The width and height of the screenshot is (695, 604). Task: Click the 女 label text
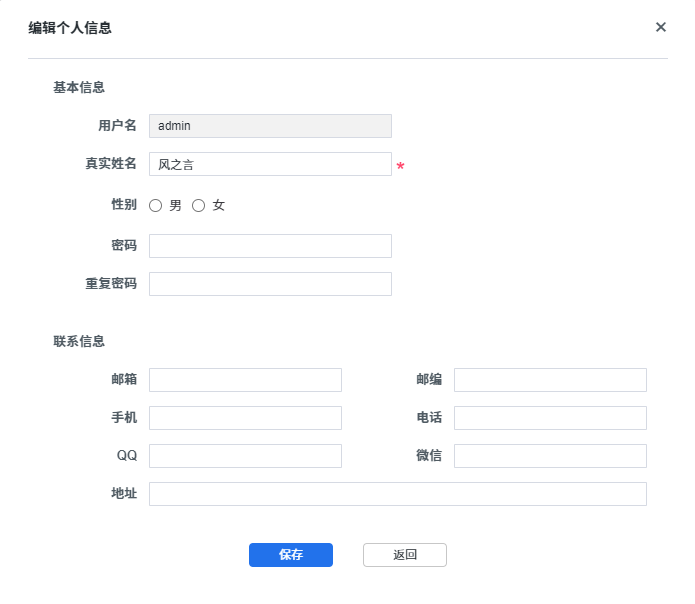tap(219, 206)
